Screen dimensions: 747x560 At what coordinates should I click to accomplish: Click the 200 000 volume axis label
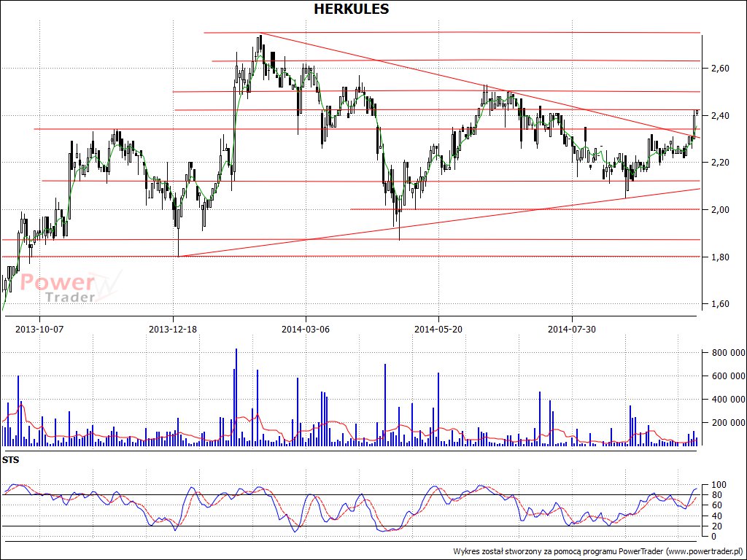tap(728, 423)
